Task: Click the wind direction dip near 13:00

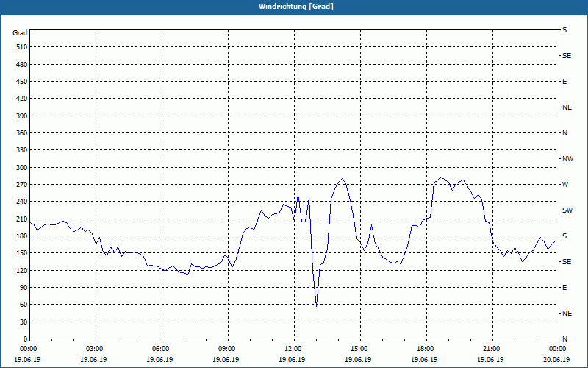Action: [x=317, y=306]
